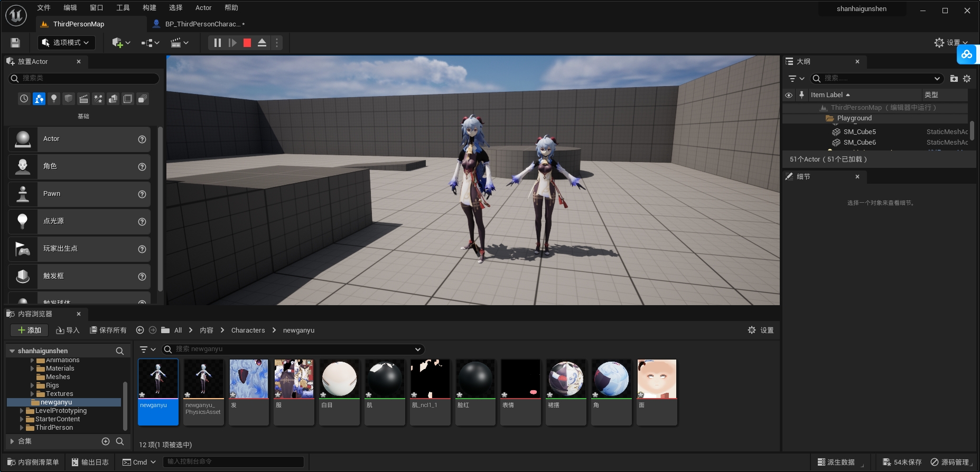Create a new folder in the Outliner
Screen dimensions: 980x472
point(954,79)
